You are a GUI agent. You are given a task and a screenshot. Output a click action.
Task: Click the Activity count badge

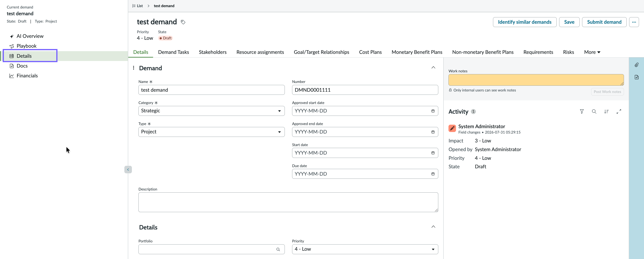click(x=473, y=112)
